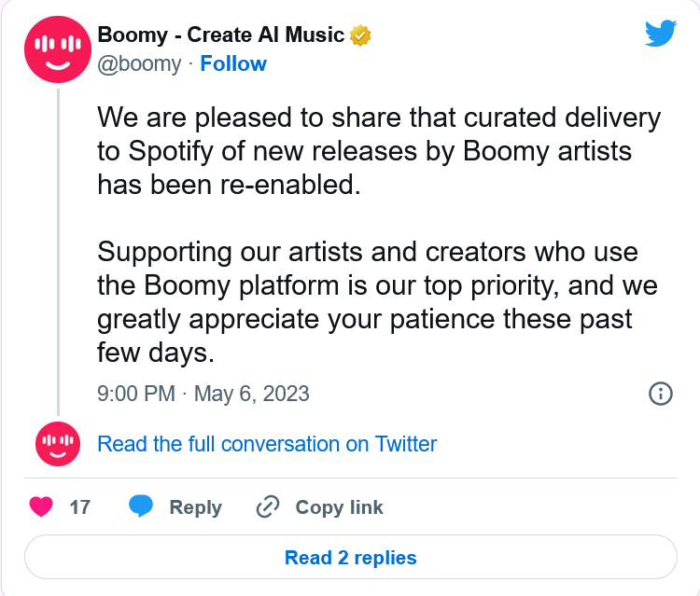Click the Copy link text
The width and height of the screenshot is (700, 596).
[x=340, y=507]
